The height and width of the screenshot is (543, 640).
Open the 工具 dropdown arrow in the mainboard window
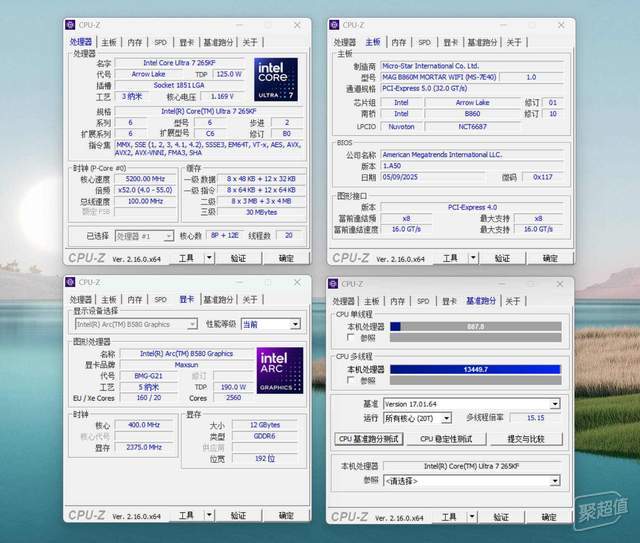[473, 258]
